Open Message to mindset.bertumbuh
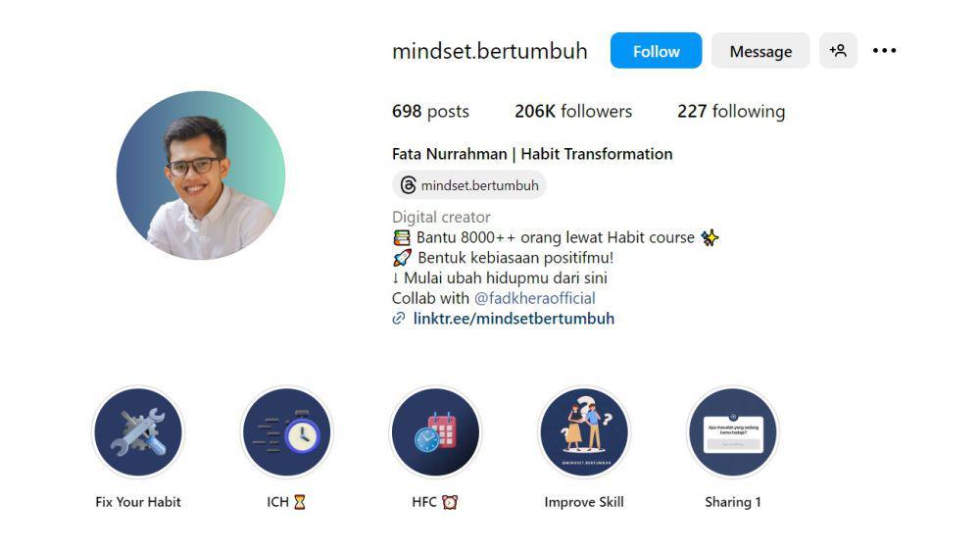Viewport: 980px width, 554px height. coord(760,51)
